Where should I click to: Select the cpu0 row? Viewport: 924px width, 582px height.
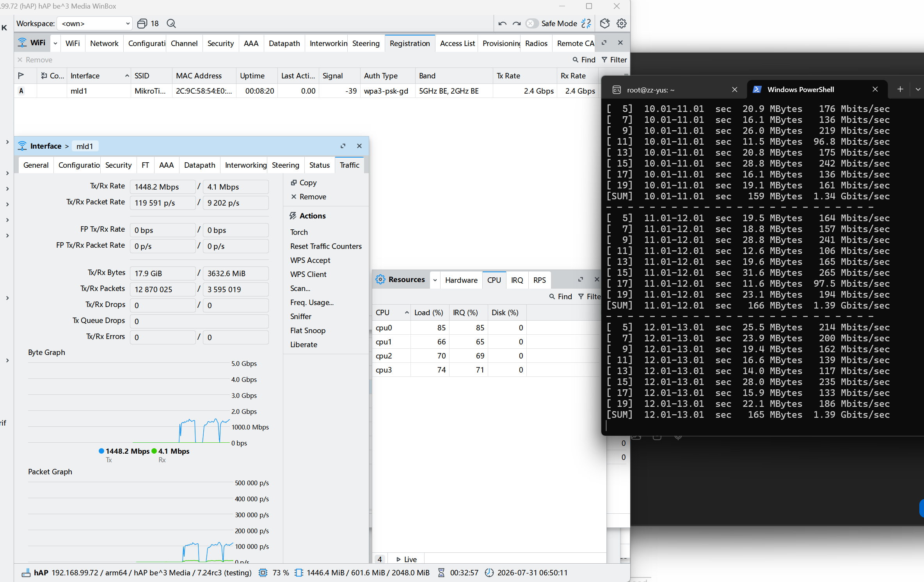pos(486,328)
